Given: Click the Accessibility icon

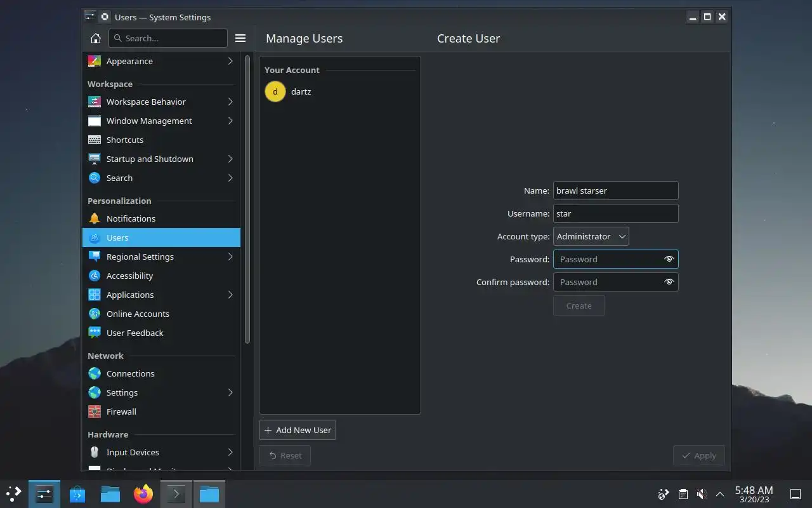Looking at the screenshot, I should 95,276.
